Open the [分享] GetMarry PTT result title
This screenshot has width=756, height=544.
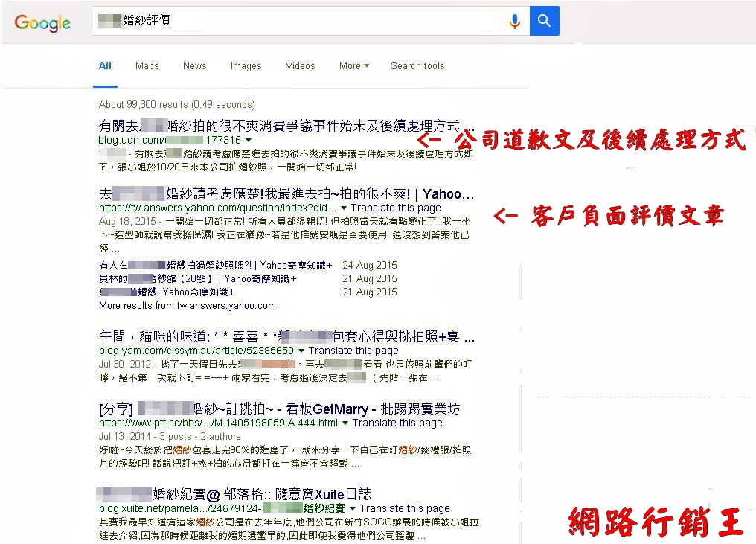pos(279,409)
